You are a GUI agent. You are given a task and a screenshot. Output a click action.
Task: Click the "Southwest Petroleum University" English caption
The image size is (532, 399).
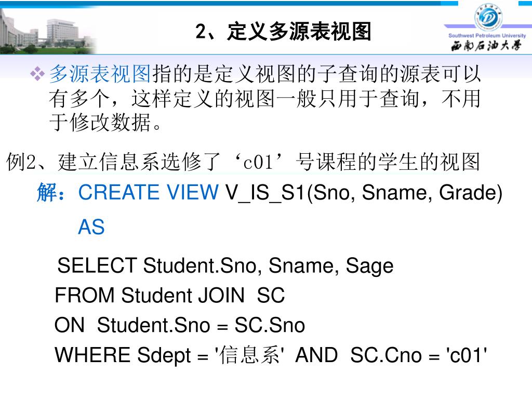point(487,35)
